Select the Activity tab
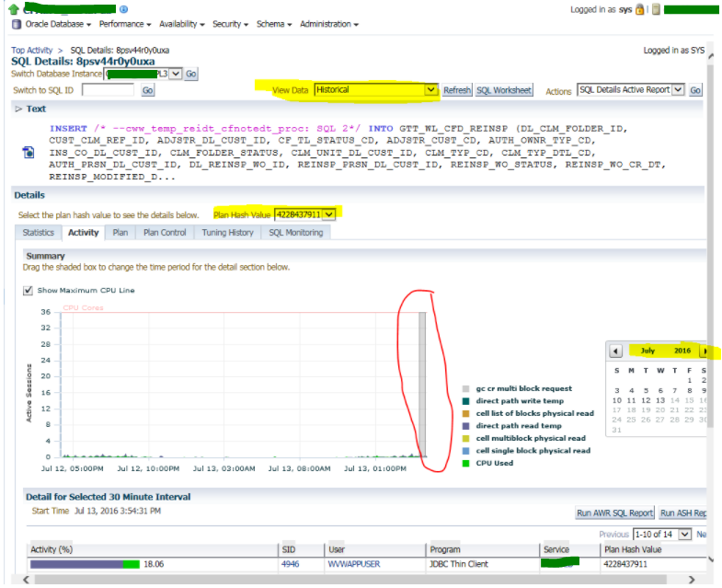 pos(84,233)
